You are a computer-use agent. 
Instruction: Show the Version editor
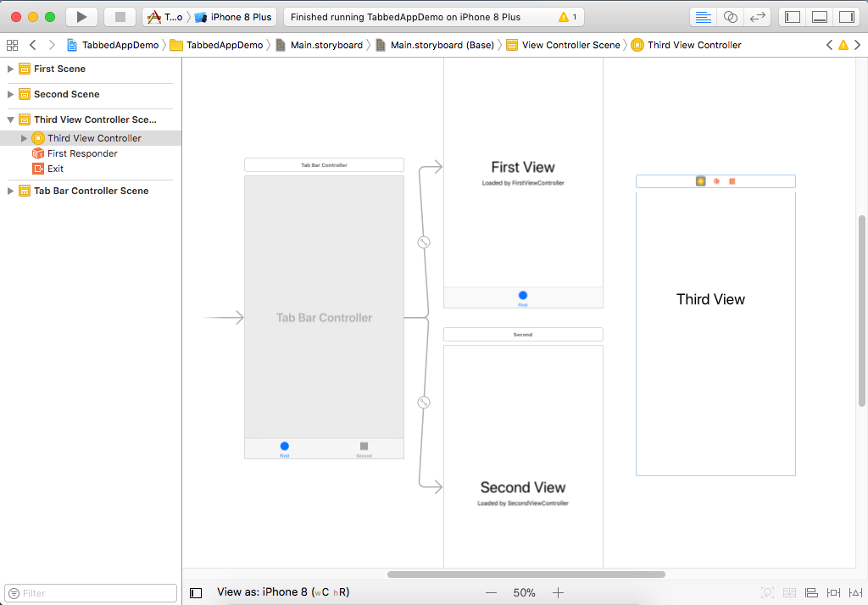[x=757, y=17]
